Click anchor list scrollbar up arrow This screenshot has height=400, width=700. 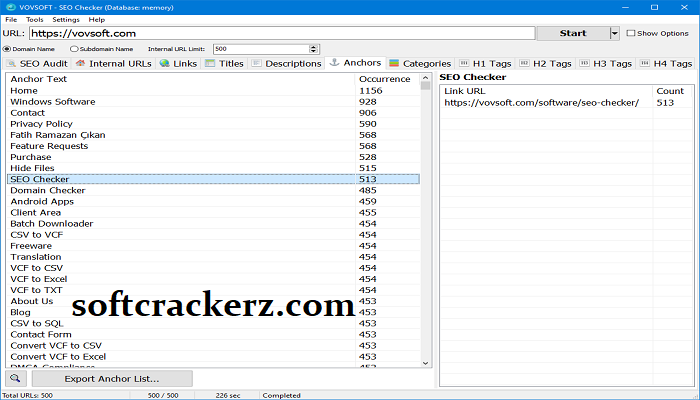click(x=425, y=78)
